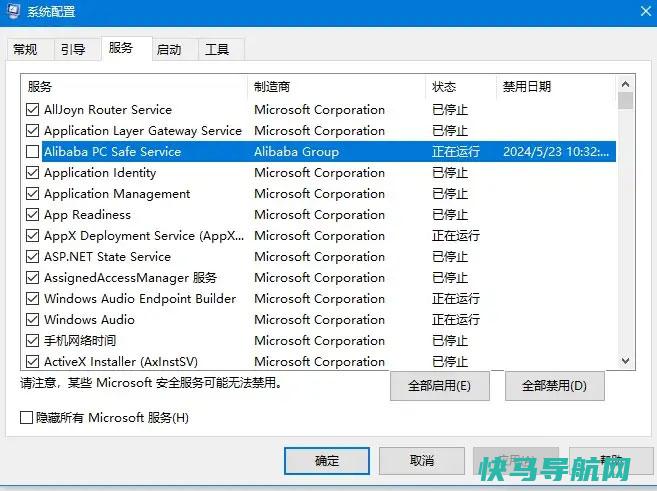This screenshot has width=657, height=491.
Task: Click 正在运行 status of Alibaba PC Safe Service
Action: click(456, 152)
